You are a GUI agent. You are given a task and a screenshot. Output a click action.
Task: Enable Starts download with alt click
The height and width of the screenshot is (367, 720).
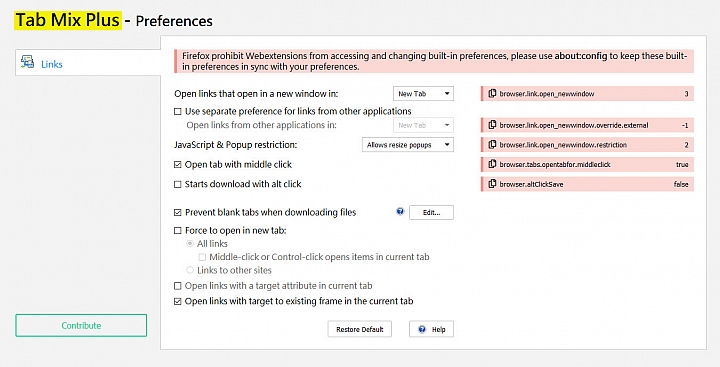[178, 184]
